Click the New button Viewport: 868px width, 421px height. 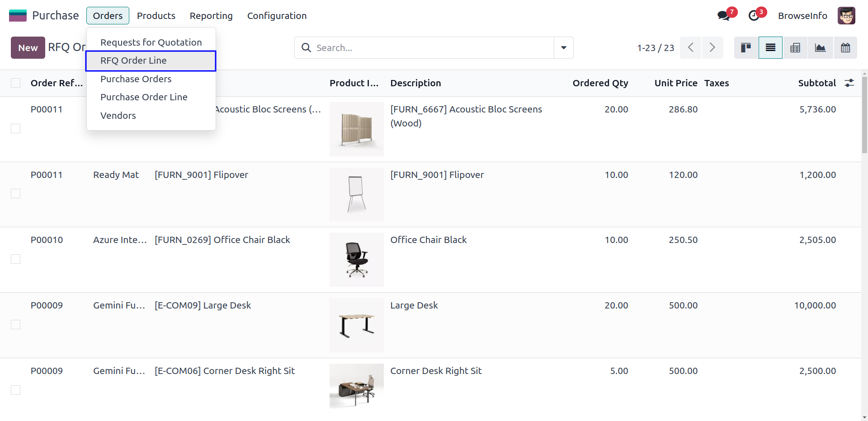28,47
